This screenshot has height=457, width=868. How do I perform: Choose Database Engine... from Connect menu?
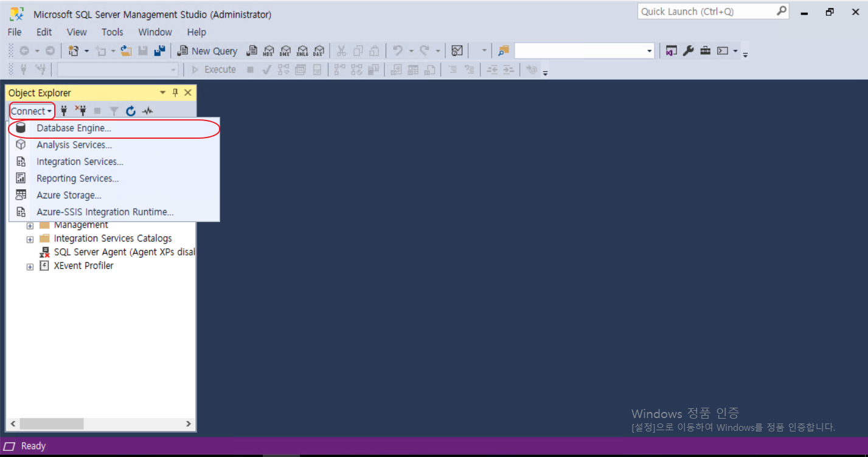point(114,128)
